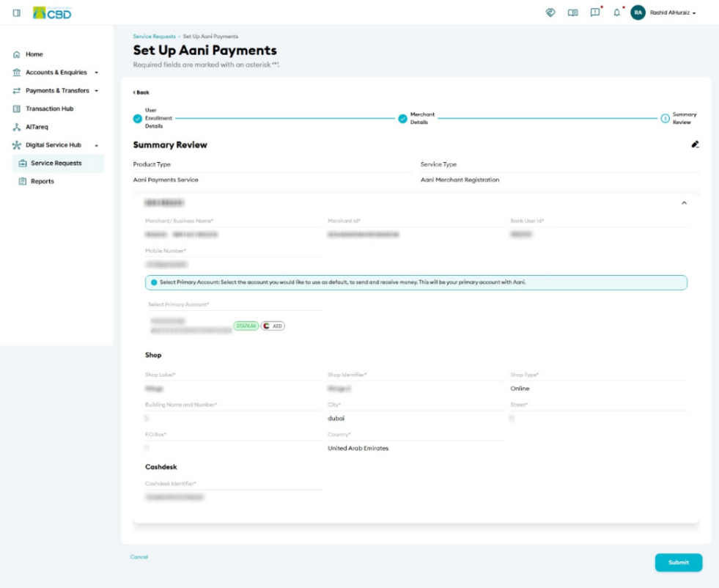Open the feedback message icon
The width and height of the screenshot is (719, 588).
click(x=594, y=12)
